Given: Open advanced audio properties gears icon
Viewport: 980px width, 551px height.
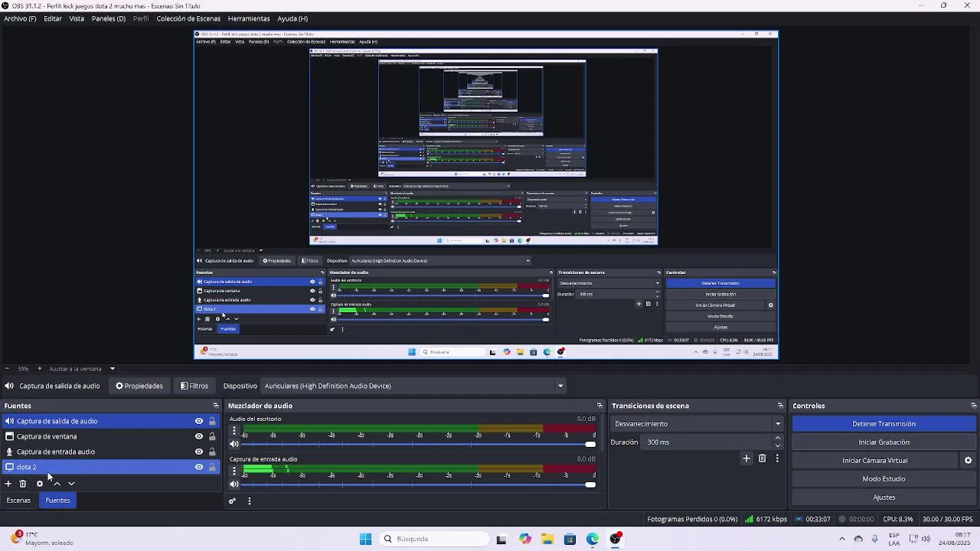Looking at the screenshot, I should point(233,501).
